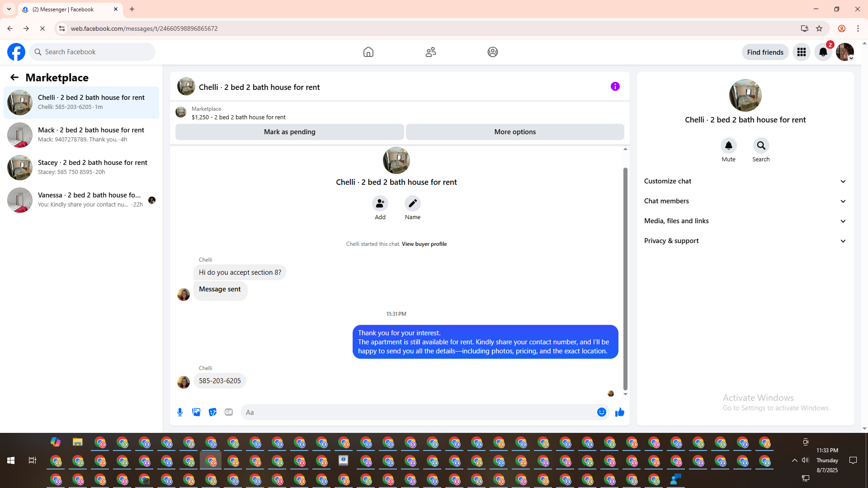Screen dimensions: 868x488
Task: Click the Mark as pending button
Action: (289, 132)
